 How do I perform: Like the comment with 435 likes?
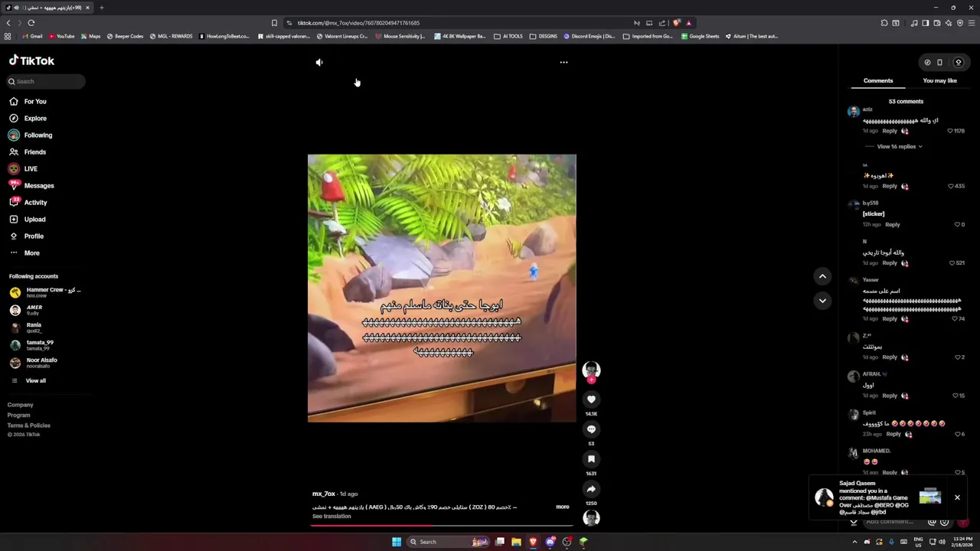951,186
